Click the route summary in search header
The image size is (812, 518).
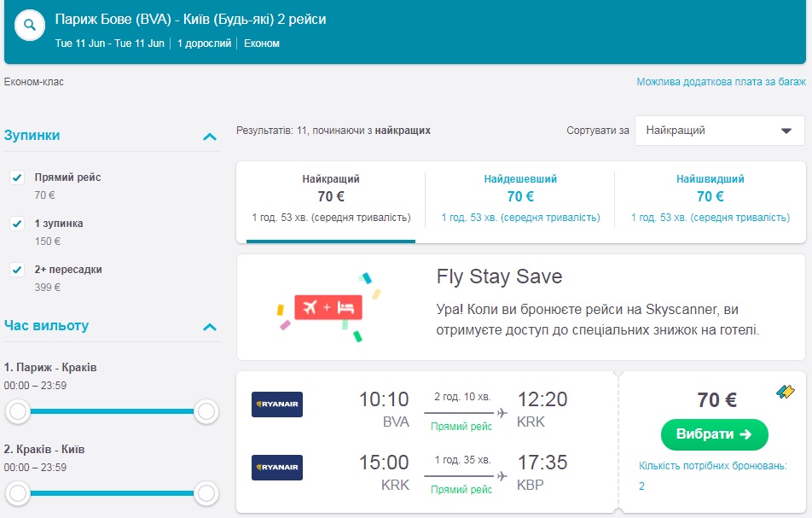click(190, 19)
